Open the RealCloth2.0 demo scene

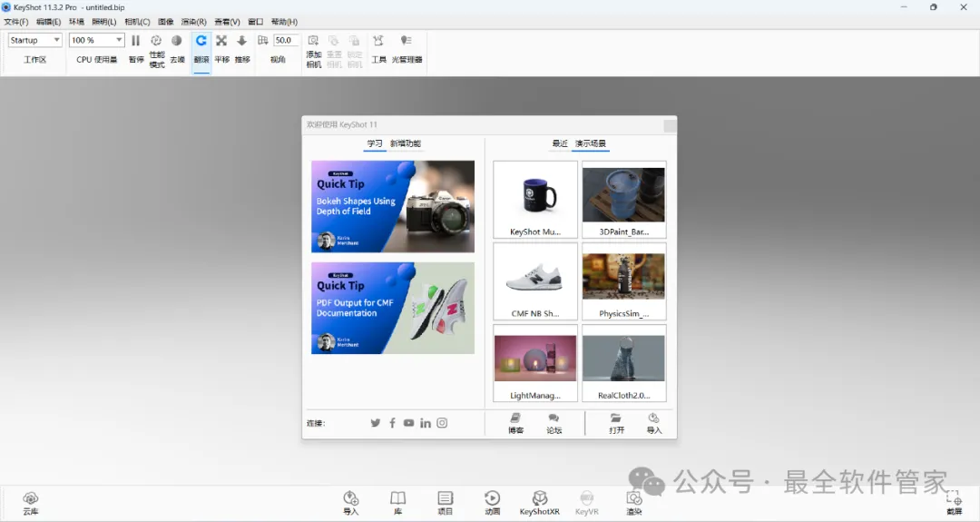click(623, 362)
